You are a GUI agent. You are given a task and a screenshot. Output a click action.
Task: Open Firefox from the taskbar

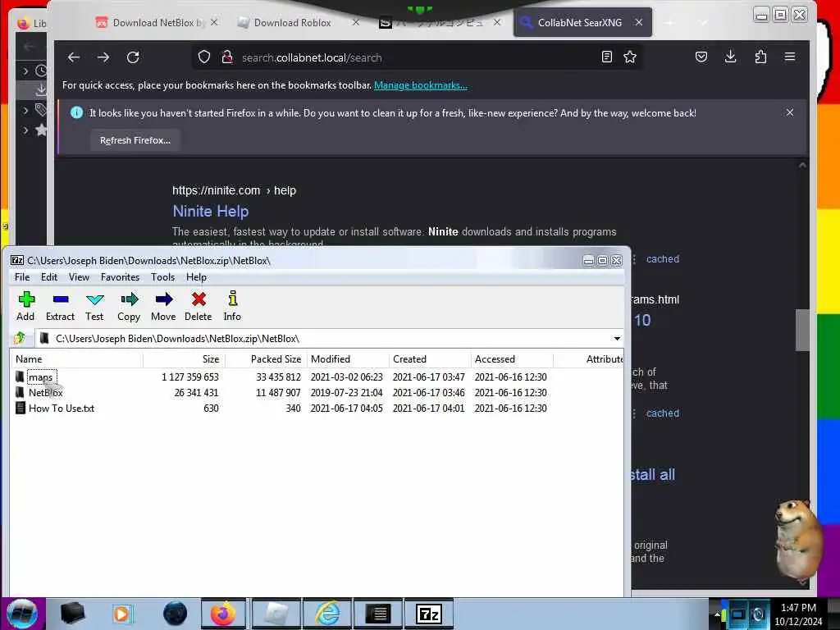click(223, 614)
